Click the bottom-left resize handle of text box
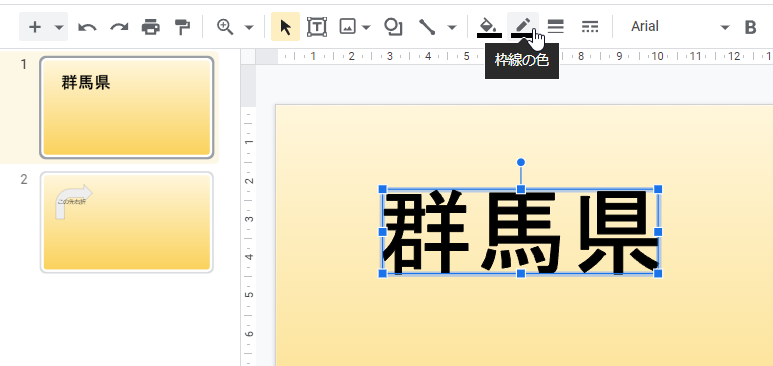Image resolution: width=773 pixels, height=366 pixels. point(382,273)
